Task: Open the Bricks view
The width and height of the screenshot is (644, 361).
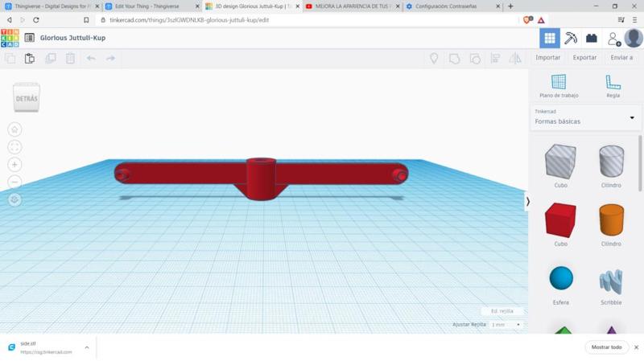Action: pyautogui.click(x=592, y=38)
